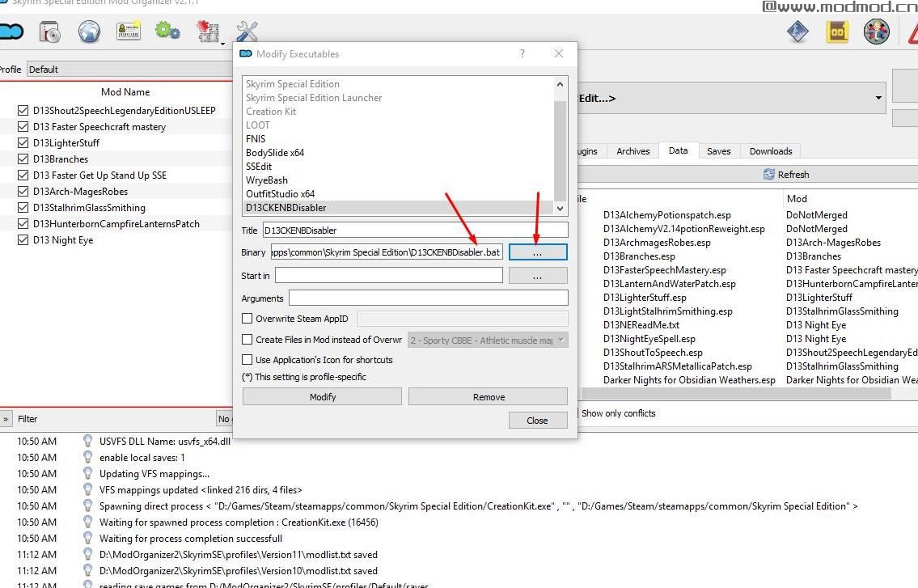Image resolution: width=918 pixels, height=588 pixels.
Task: Click the Refresh arrows icon in Data tab
Action: click(768, 175)
